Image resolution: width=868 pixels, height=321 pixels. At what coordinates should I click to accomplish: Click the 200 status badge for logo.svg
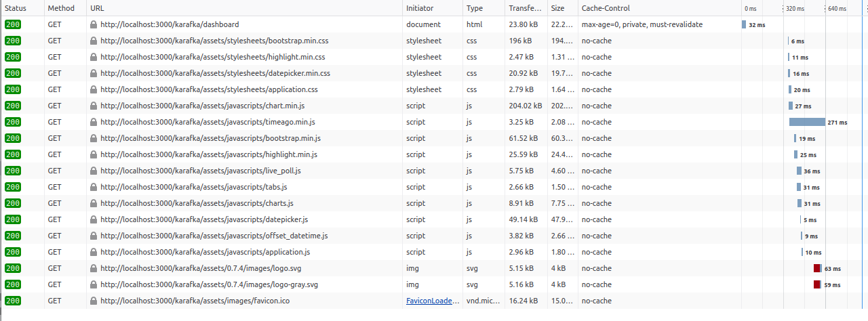pyautogui.click(x=13, y=268)
